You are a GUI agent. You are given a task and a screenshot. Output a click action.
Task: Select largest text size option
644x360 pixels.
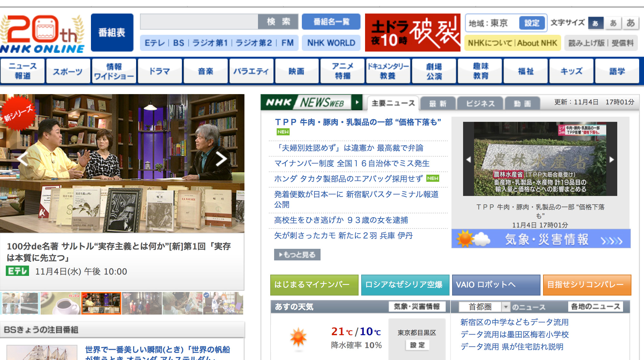630,23
